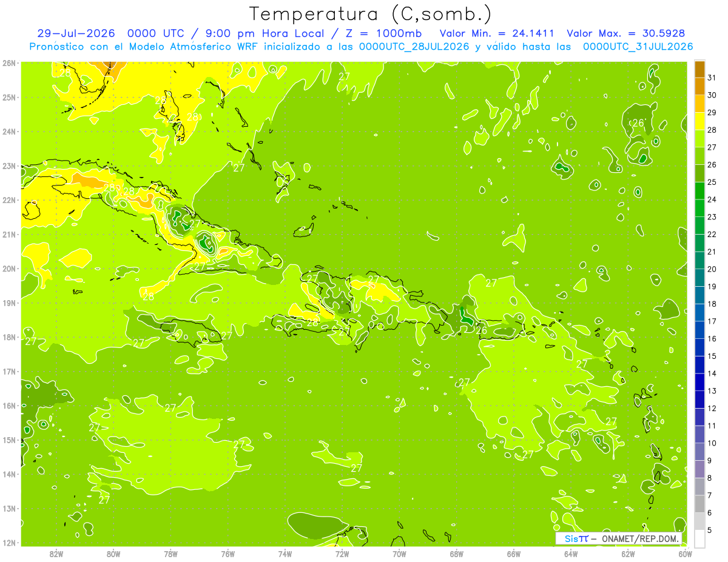Click the 12N latitude axis label
728x562 pixels.
coord(8,542)
